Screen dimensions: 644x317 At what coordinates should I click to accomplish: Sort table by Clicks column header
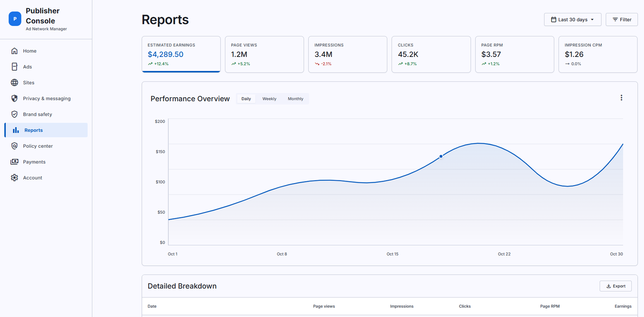pos(465,306)
